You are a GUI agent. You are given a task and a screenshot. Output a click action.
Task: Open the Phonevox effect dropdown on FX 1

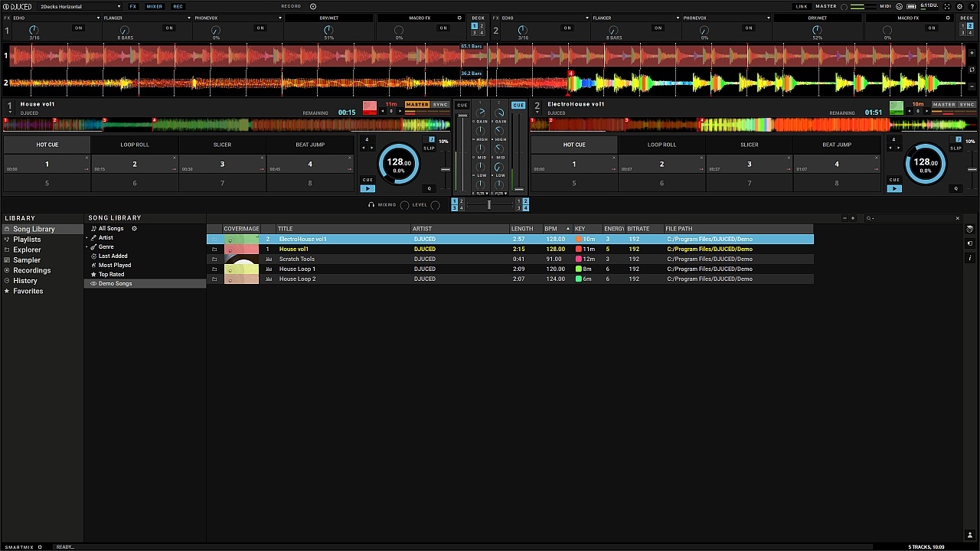tap(237, 18)
